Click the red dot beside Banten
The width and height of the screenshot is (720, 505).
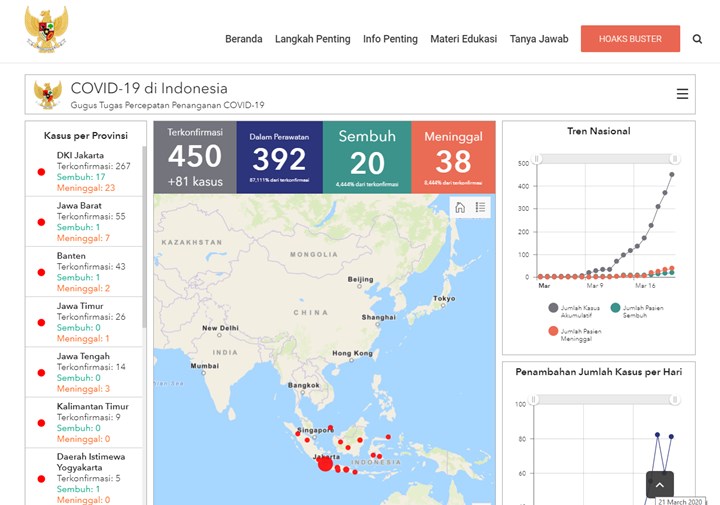(41, 272)
